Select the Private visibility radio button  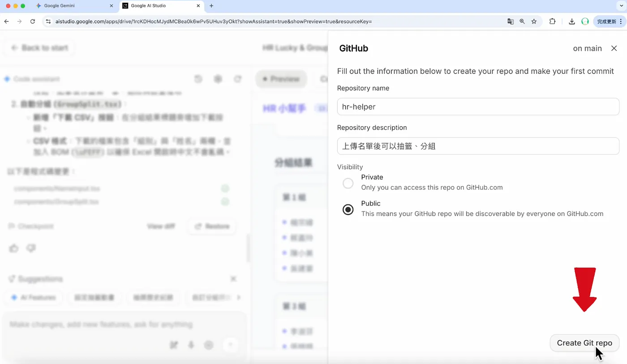tap(348, 183)
